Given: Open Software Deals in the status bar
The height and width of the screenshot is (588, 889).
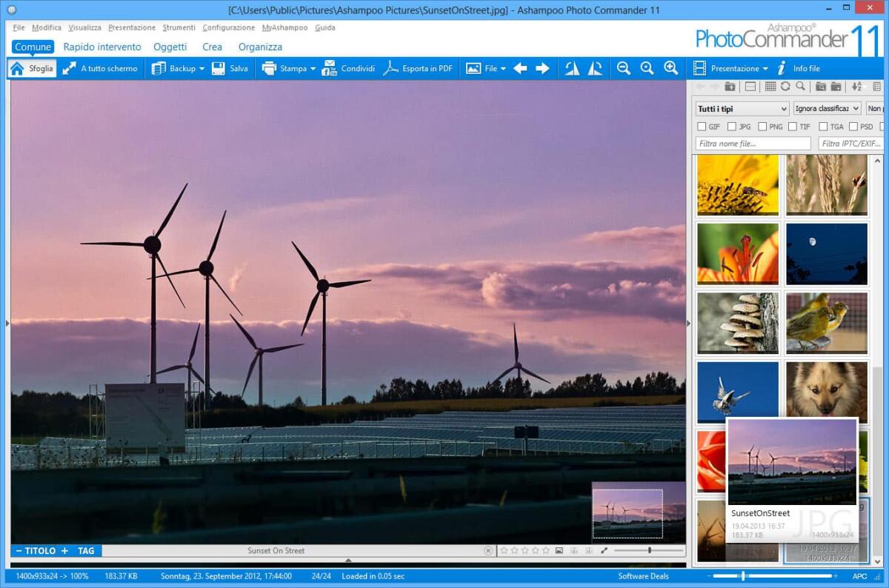Looking at the screenshot, I should (x=644, y=575).
